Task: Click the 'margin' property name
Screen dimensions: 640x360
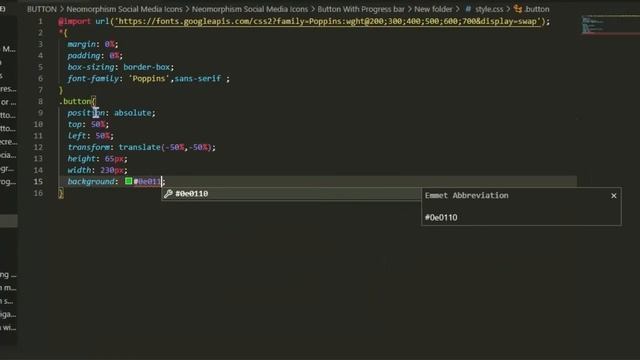Action: pos(82,44)
